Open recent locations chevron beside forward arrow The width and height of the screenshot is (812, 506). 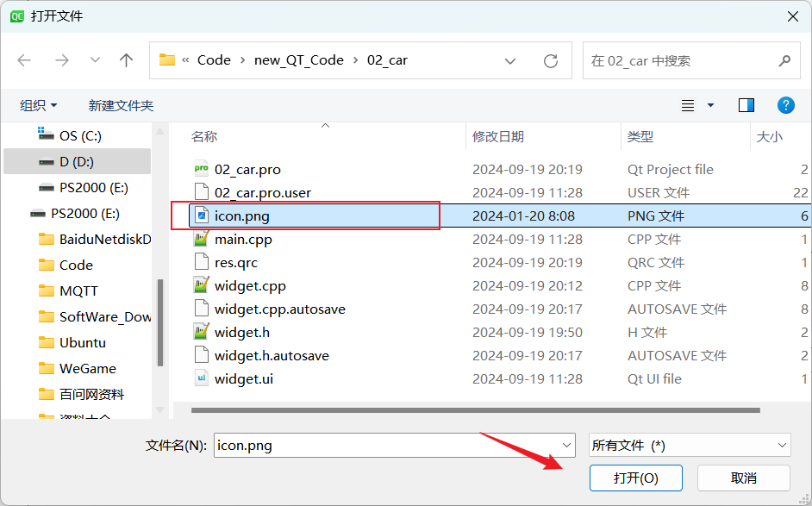click(95, 60)
